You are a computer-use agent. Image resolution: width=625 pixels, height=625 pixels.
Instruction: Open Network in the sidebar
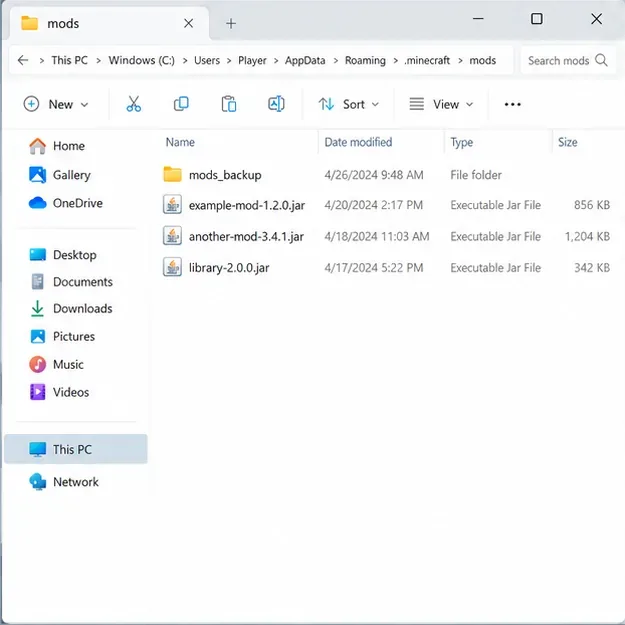coord(64,482)
